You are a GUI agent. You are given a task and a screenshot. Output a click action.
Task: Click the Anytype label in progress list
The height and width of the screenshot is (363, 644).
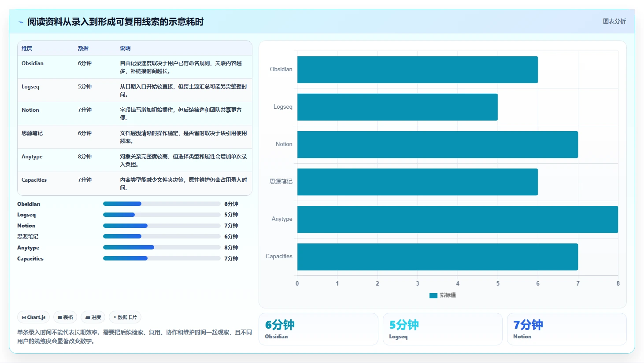[28, 248]
